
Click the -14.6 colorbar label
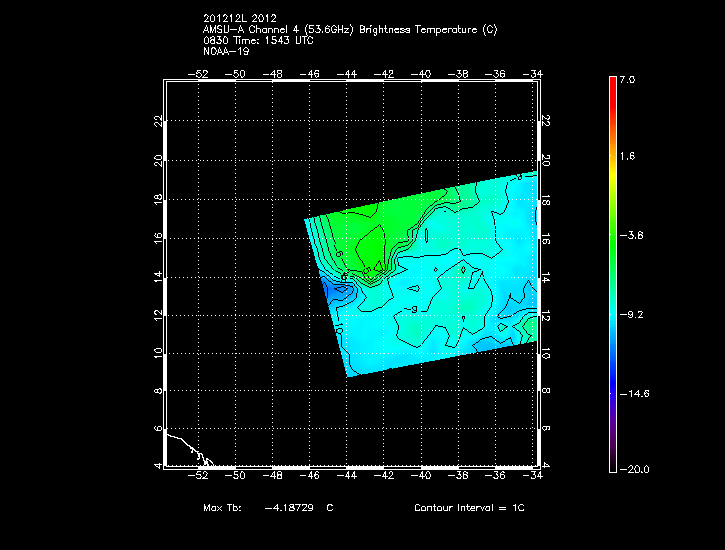[x=632, y=393]
